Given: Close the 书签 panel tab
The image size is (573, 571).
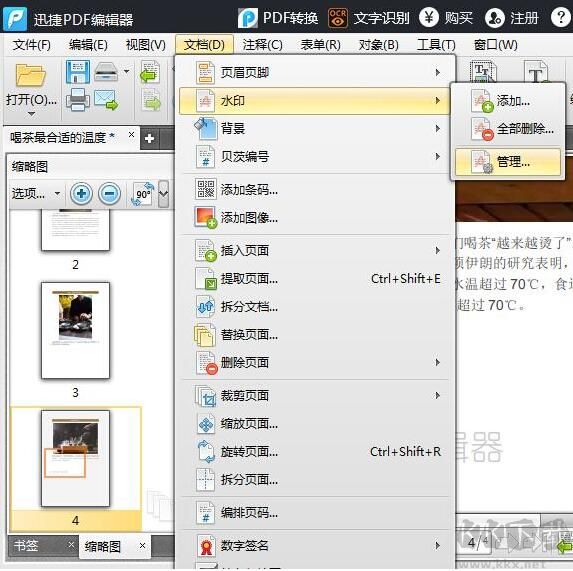Looking at the screenshot, I should pyautogui.click(x=71, y=545).
